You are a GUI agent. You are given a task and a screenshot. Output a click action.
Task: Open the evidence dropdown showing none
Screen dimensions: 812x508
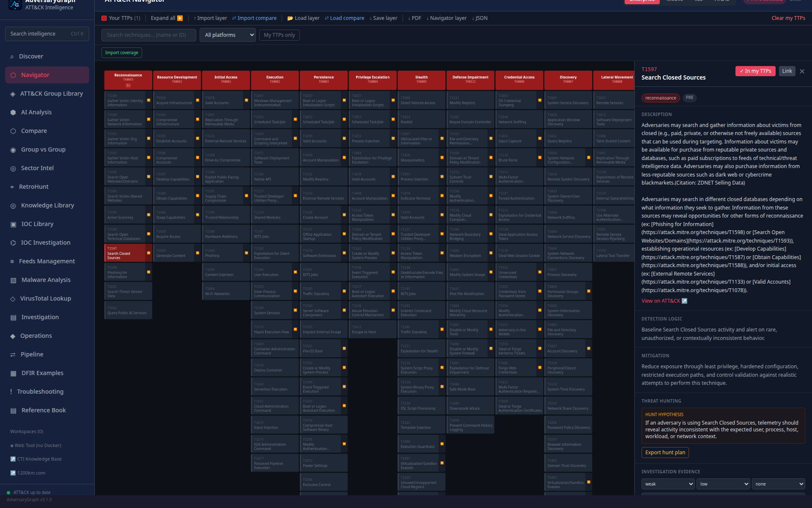(778, 484)
